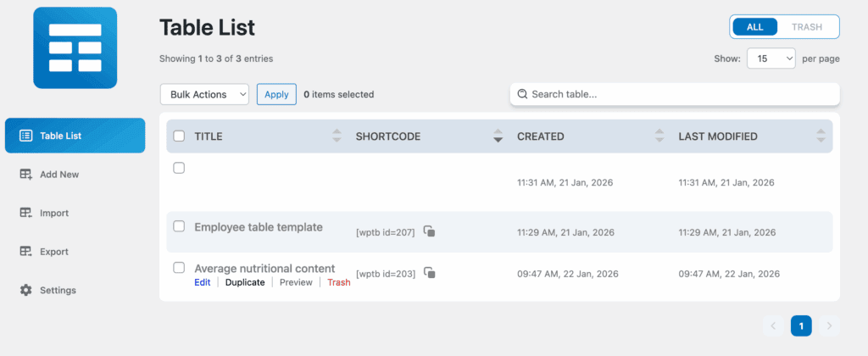Click 'Showing 1 to 3 of 3 entries'
The width and height of the screenshot is (868, 356).
pyautogui.click(x=216, y=58)
